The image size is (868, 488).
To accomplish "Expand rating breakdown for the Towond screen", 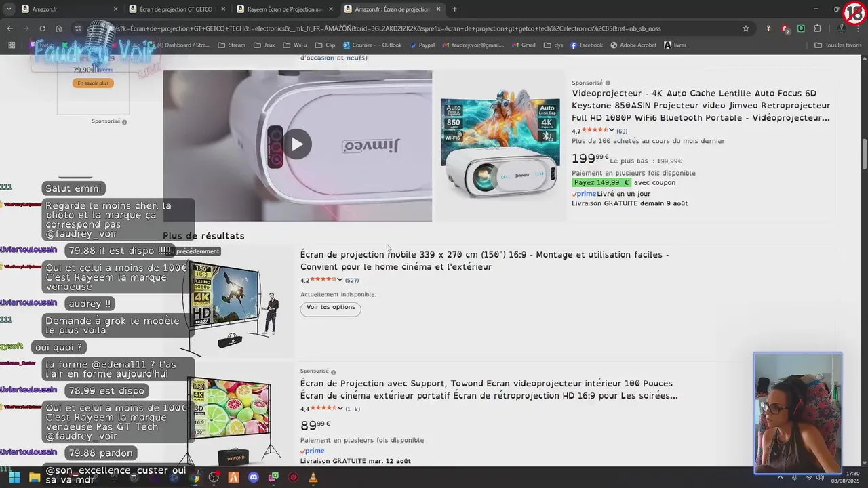I will coord(340,408).
